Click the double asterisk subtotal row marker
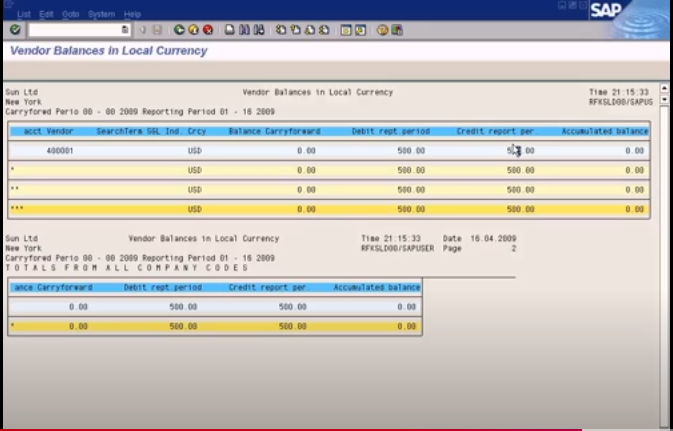 click(x=15, y=189)
